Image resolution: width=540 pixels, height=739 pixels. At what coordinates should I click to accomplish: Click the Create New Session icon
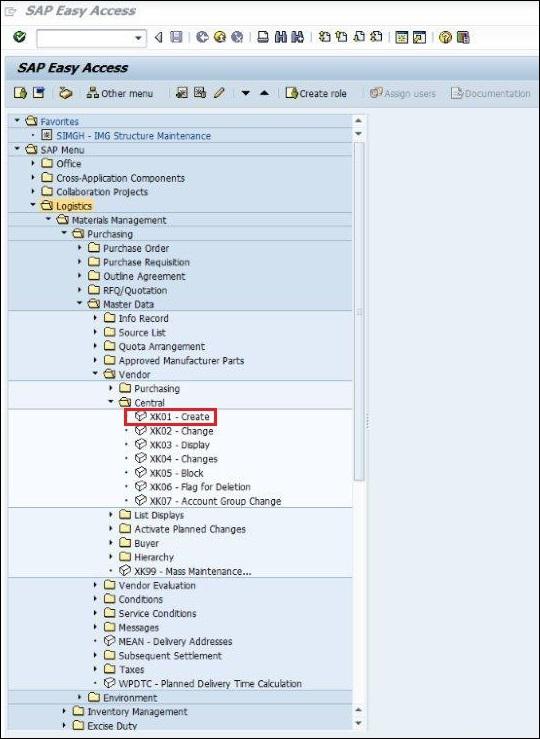click(x=401, y=37)
